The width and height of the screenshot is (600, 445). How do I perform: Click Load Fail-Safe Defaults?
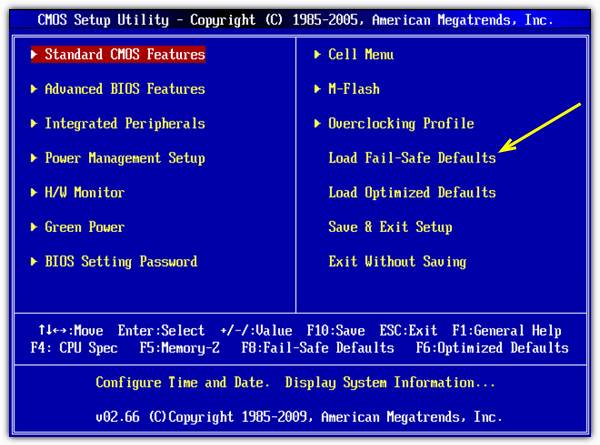coord(411,158)
